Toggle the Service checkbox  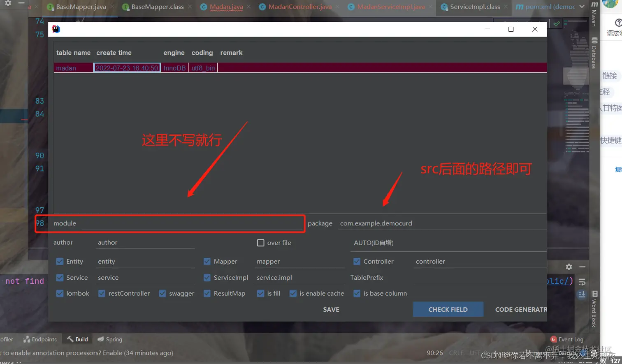click(60, 278)
